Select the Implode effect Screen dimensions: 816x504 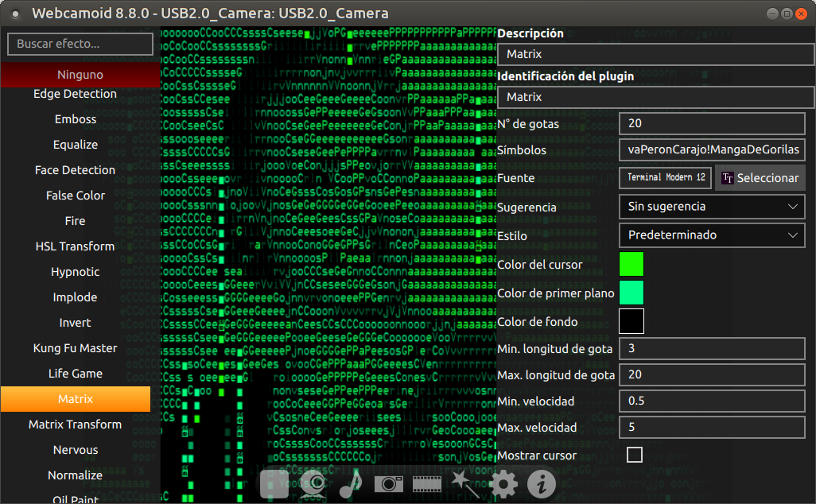tap(76, 297)
